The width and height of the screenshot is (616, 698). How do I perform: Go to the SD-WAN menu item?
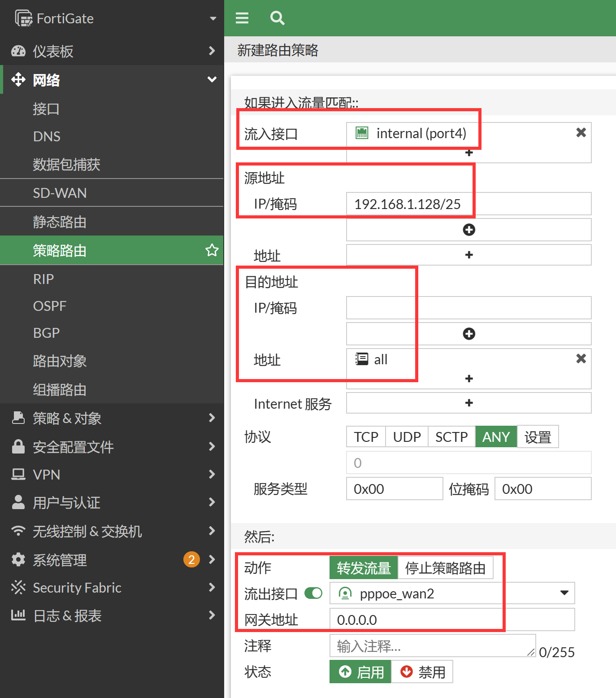tap(60, 193)
